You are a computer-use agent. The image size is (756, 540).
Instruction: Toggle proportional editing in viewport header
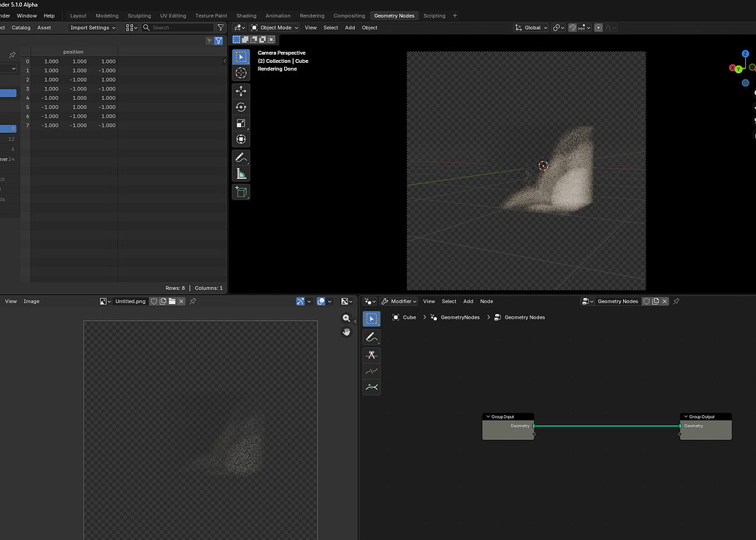pyautogui.click(x=598, y=28)
